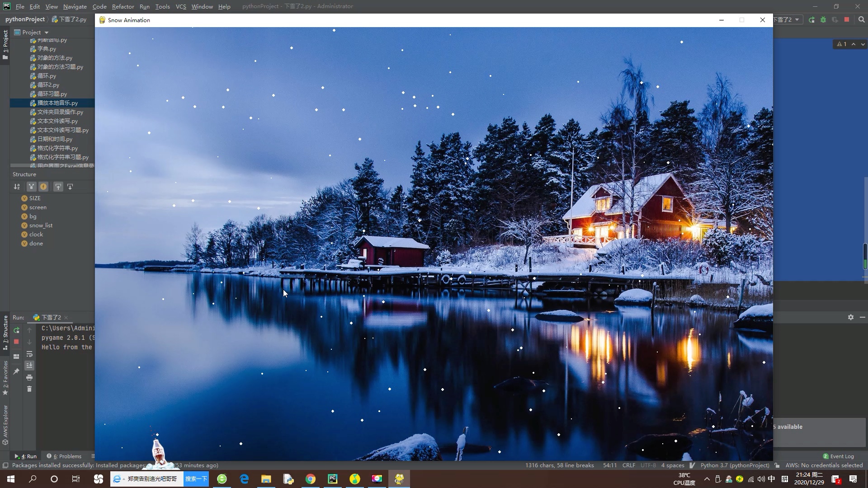Click Rerun icon in the Run panel
The width and height of the screenshot is (868, 488).
[16, 330]
